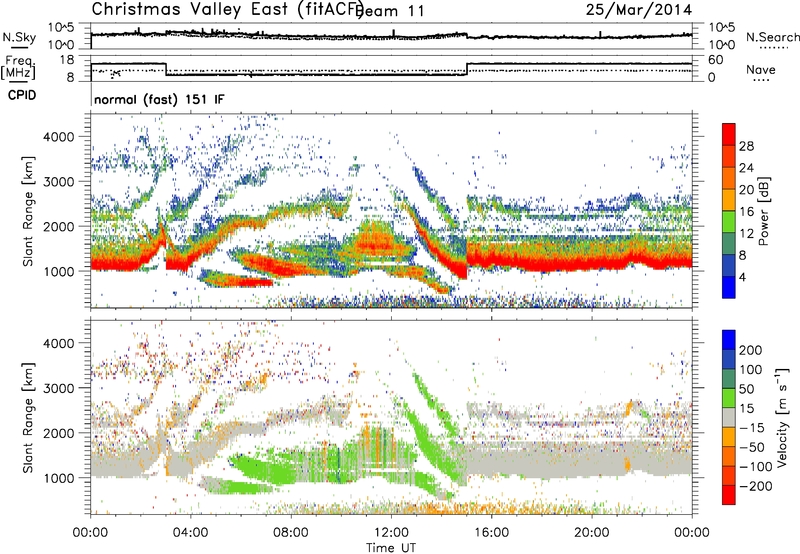
Task: Click the '-200' velocity color bar label
Action: [x=756, y=486]
